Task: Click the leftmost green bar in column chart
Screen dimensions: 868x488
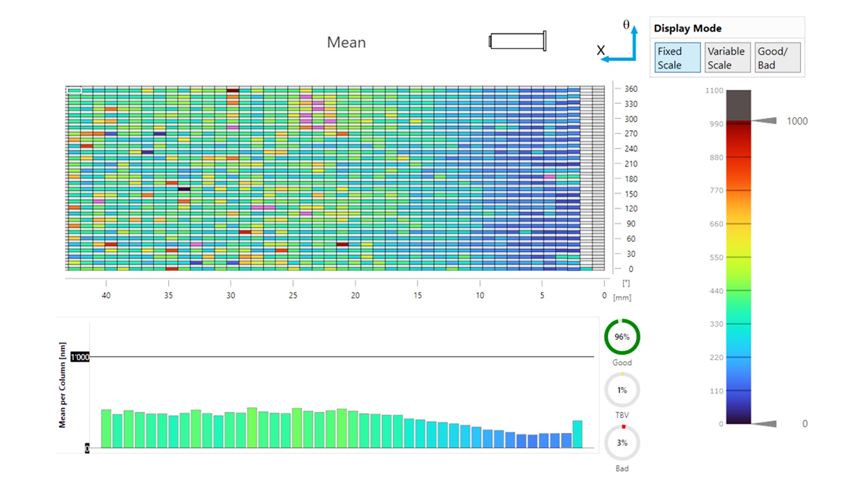Action: coord(106,428)
